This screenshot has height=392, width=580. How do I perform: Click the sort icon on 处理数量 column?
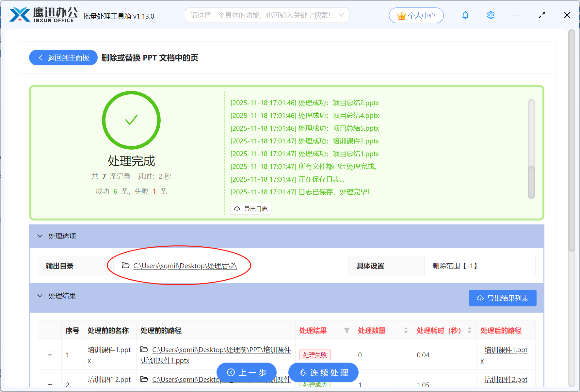406,331
